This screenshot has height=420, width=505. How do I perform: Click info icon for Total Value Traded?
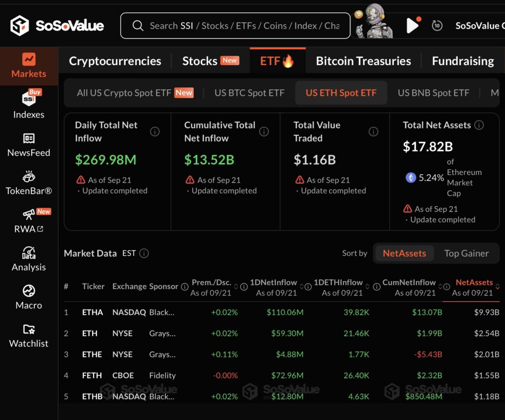click(x=374, y=131)
